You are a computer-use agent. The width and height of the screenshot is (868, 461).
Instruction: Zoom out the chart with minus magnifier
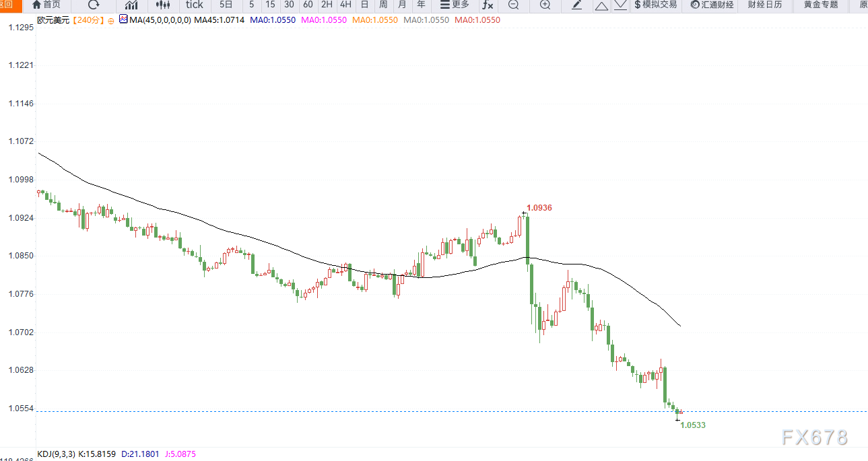coord(514,5)
